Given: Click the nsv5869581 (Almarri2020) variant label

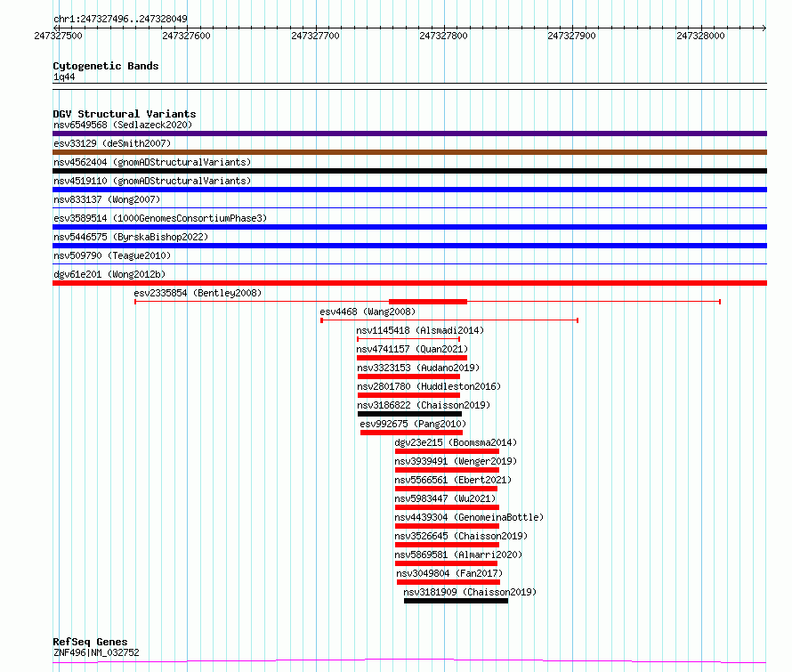Looking at the screenshot, I should (458, 555).
